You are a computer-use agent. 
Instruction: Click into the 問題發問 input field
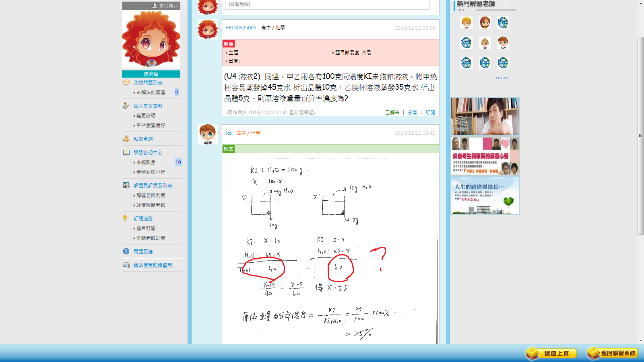pos(327,4)
